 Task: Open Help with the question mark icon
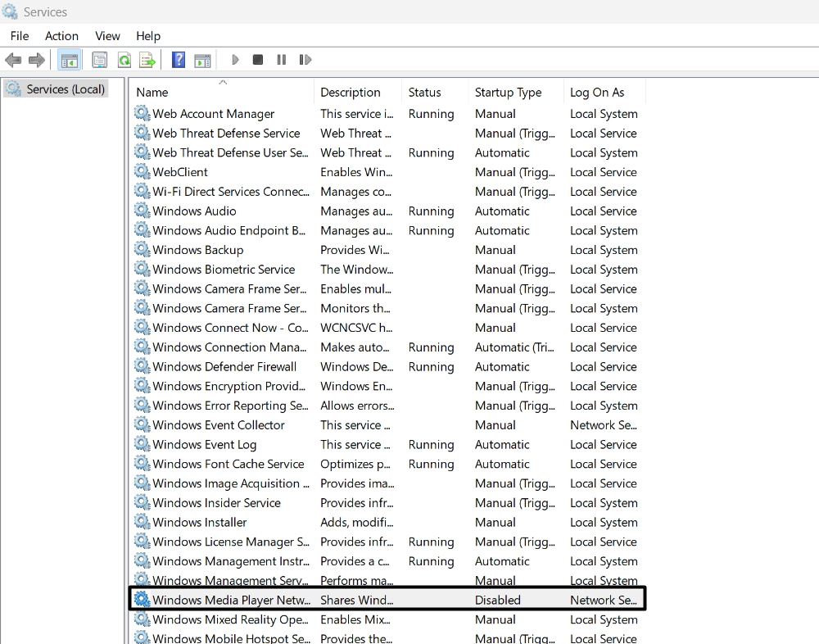click(x=178, y=60)
